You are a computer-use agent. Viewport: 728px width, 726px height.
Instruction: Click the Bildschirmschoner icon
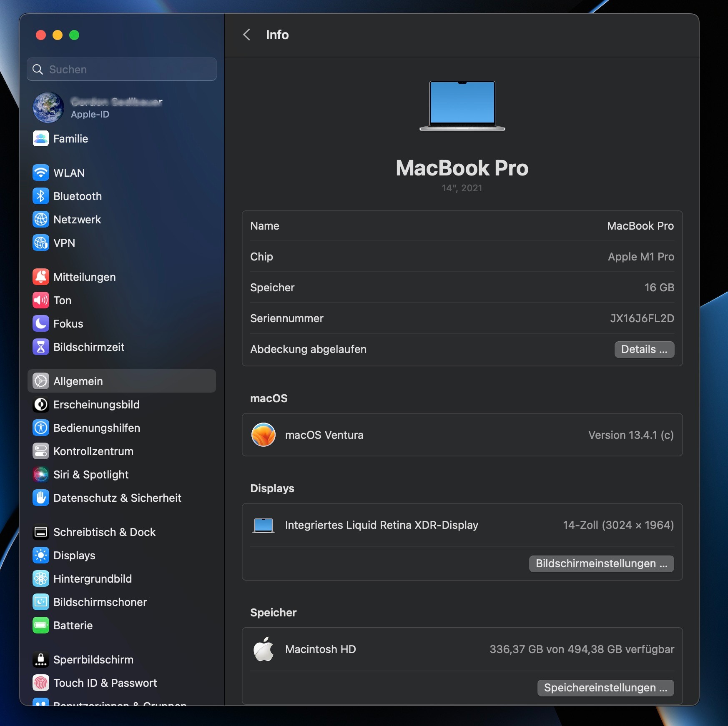tap(41, 602)
